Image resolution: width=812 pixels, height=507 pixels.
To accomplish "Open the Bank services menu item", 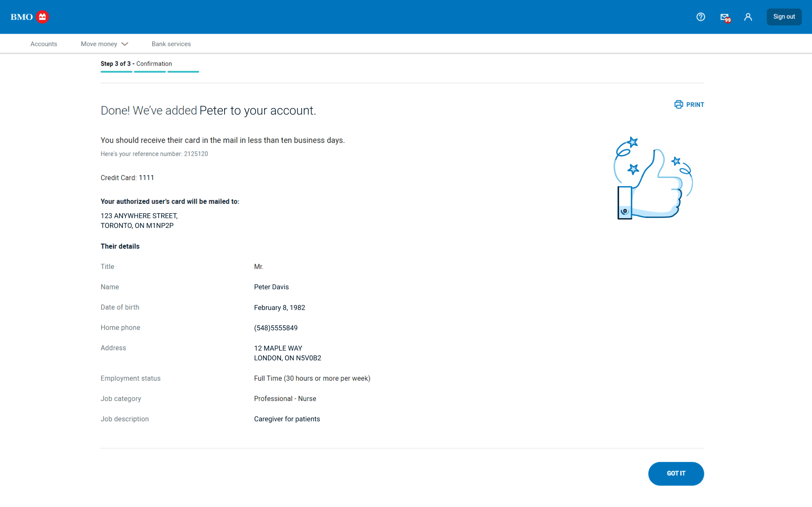I will point(171,44).
